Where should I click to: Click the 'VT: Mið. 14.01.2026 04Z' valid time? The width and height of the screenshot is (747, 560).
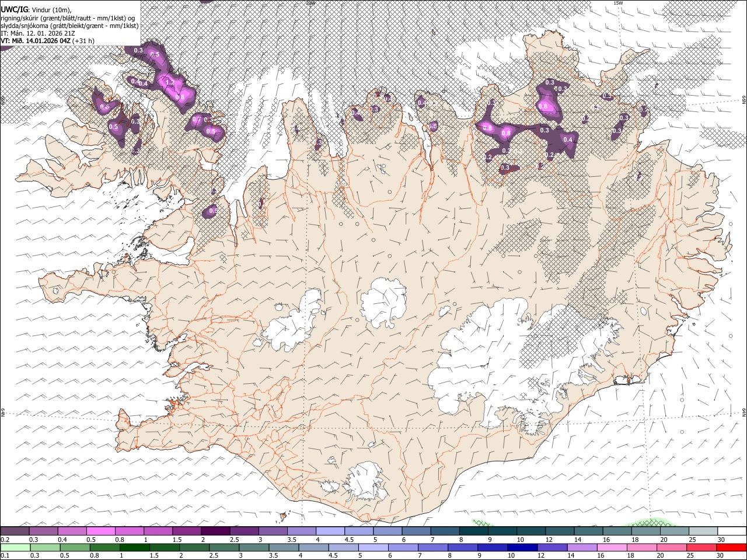pos(36,41)
